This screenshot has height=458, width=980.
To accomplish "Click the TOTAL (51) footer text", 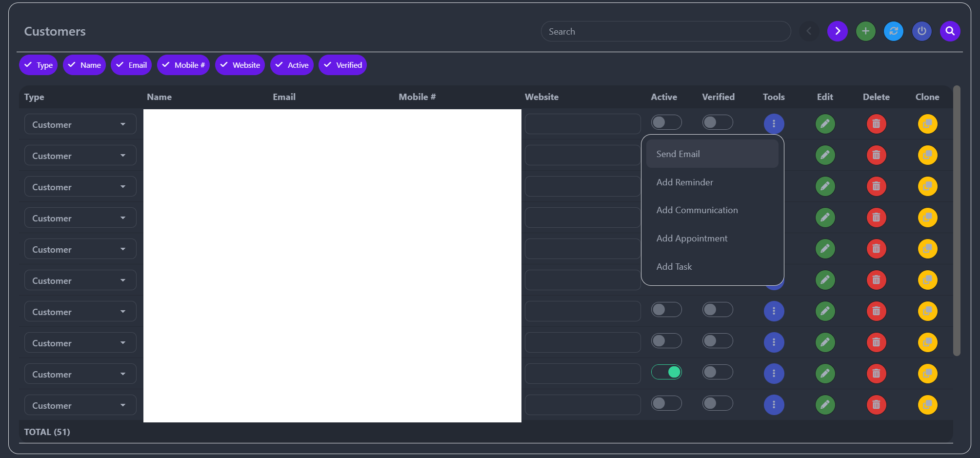I will point(47,432).
